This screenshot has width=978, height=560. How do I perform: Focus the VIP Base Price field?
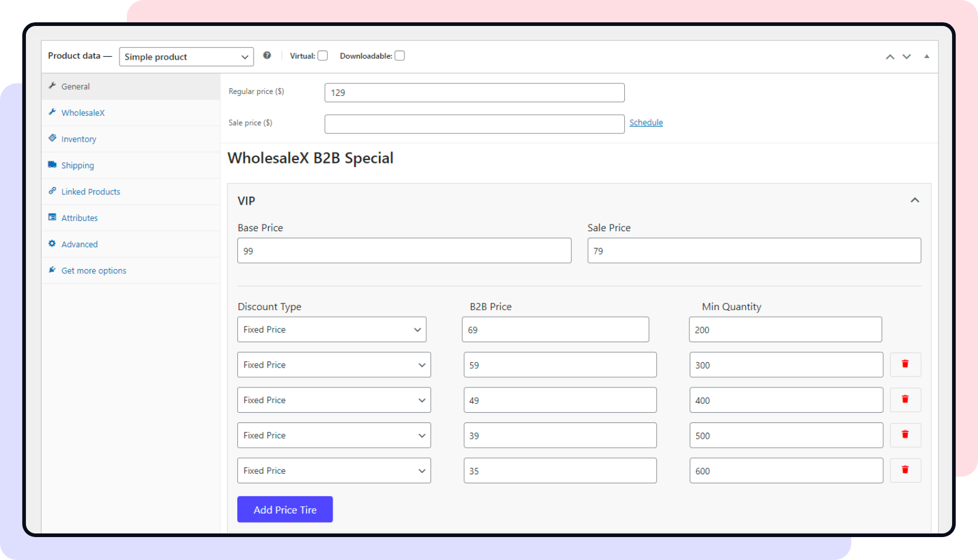point(404,251)
